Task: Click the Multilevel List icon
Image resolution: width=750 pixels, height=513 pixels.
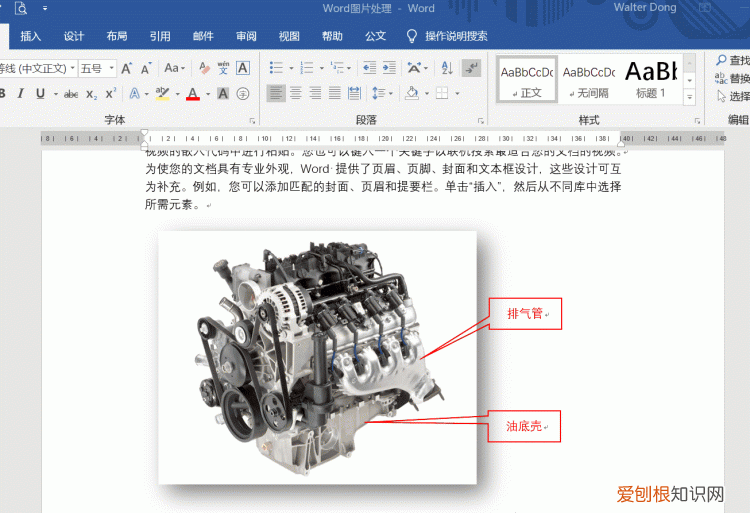Action: pyautogui.click(x=337, y=68)
